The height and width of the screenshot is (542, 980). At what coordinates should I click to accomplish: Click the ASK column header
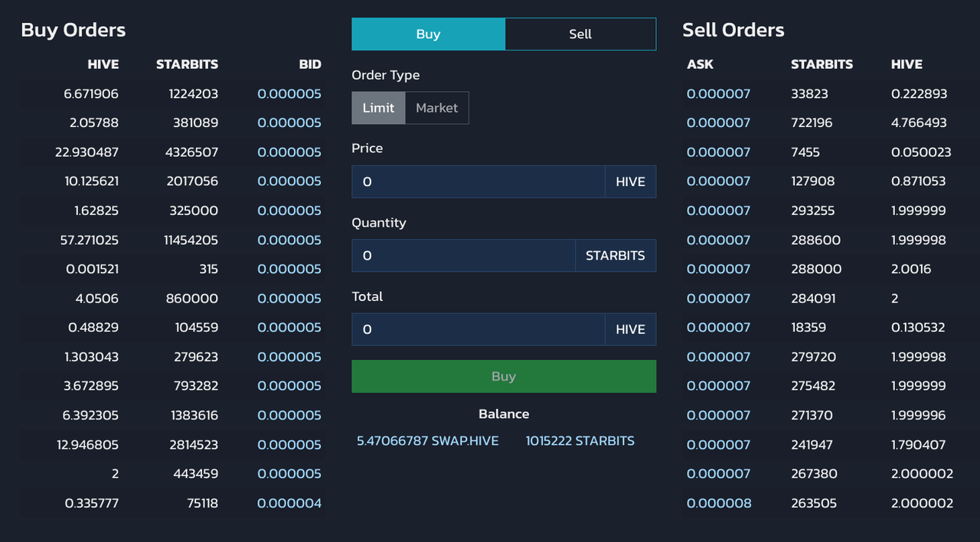click(700, 64)
